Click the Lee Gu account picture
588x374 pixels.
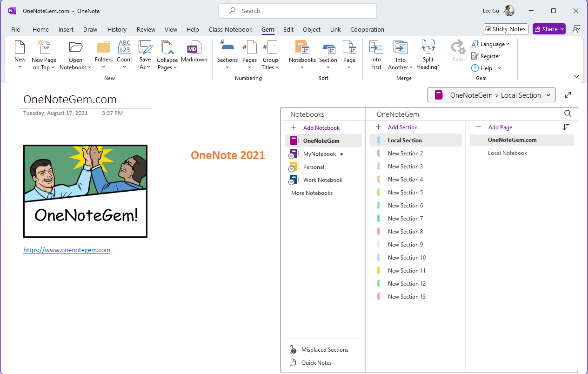(509, 11)
